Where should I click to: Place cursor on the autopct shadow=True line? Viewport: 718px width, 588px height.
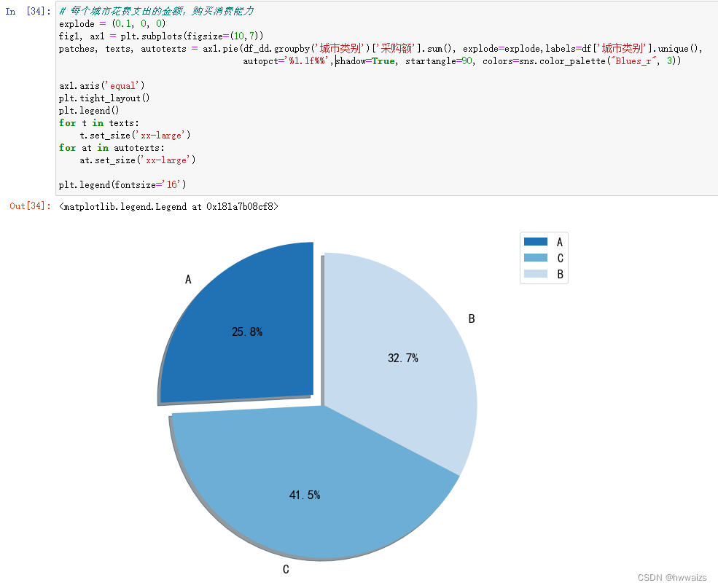(462, 61)
